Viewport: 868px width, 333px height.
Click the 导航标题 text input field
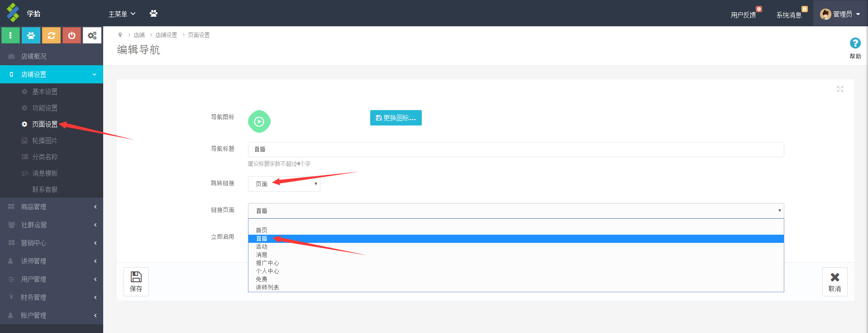(515, 150)
